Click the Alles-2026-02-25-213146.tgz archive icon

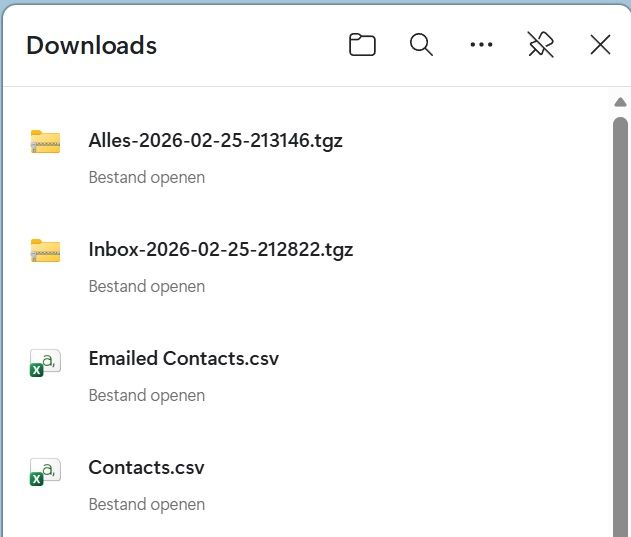point(45,142)
